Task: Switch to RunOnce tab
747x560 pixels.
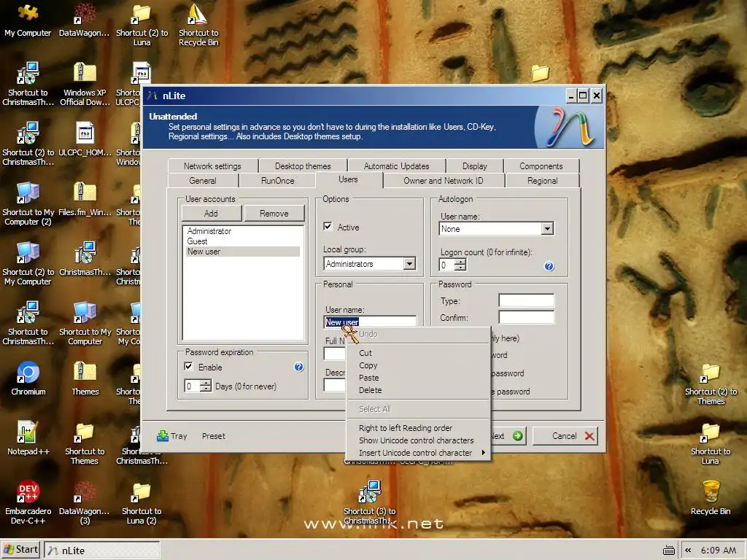Action: click(x=278, y=181)
